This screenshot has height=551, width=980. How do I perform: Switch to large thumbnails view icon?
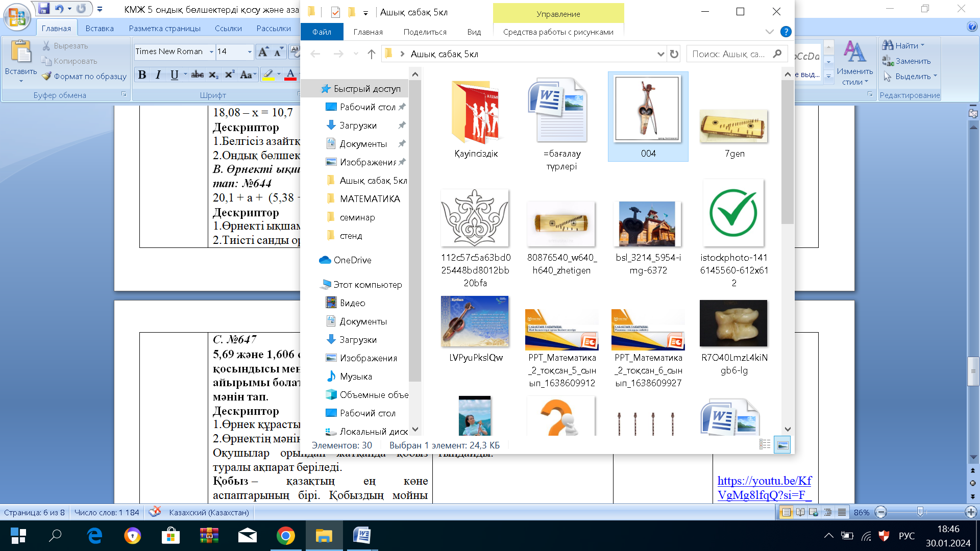[x=782, y=445]
